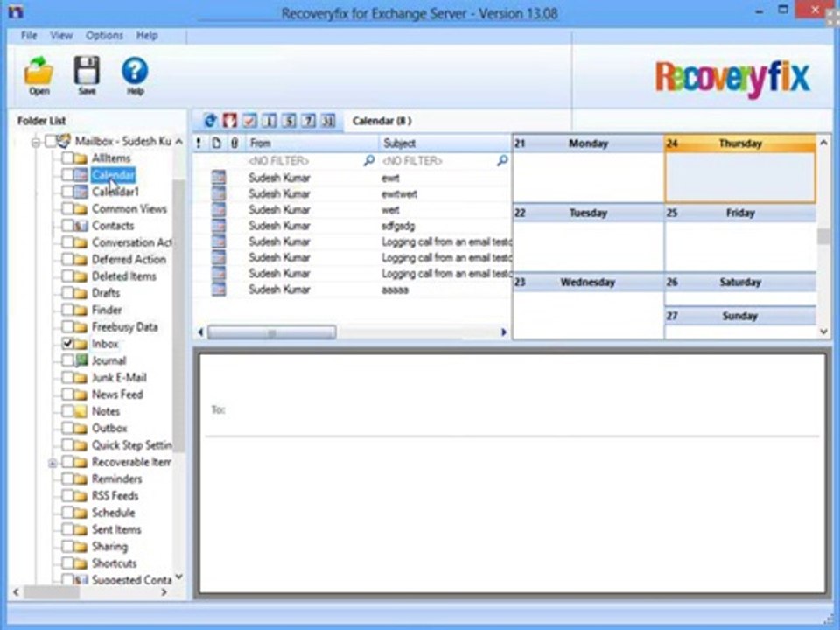Click the attachment paperclip column header
Image resolution: width=840 pixels, height=630 pixels.
[234, 143]
